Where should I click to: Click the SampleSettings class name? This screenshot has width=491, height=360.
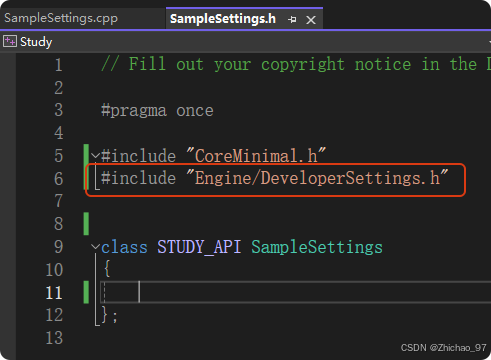tap(317, 248)
